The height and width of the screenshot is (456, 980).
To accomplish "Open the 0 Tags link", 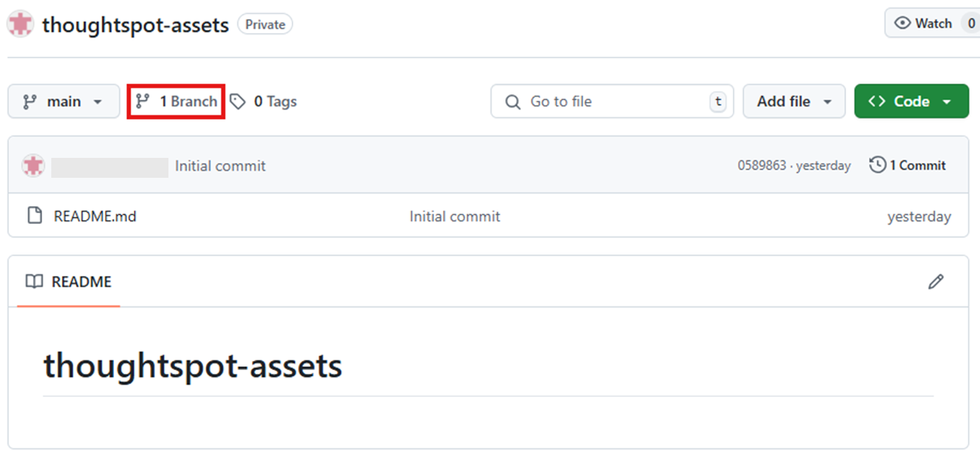I will click(263, 101).
